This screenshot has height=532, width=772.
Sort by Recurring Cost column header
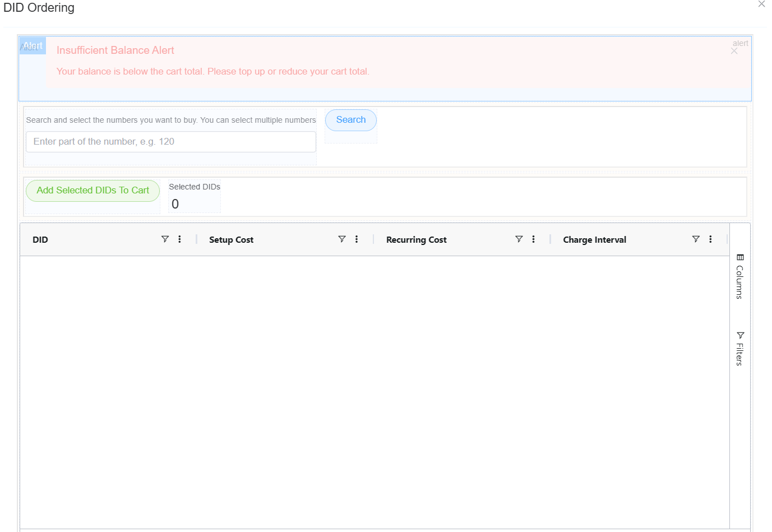coord(416,240)
